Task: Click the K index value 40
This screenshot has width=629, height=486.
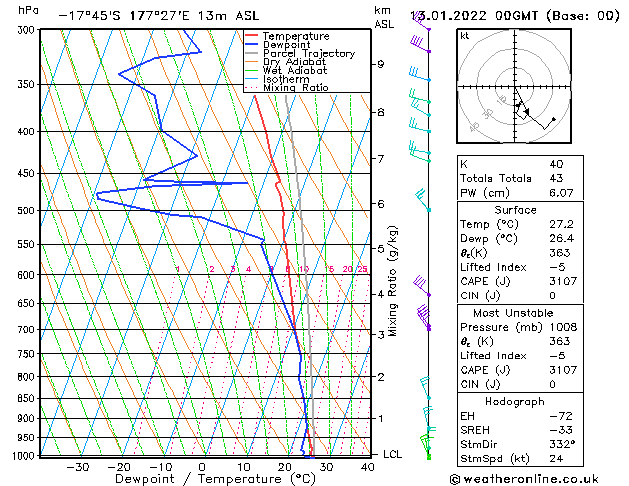Action: click(556, 164)
